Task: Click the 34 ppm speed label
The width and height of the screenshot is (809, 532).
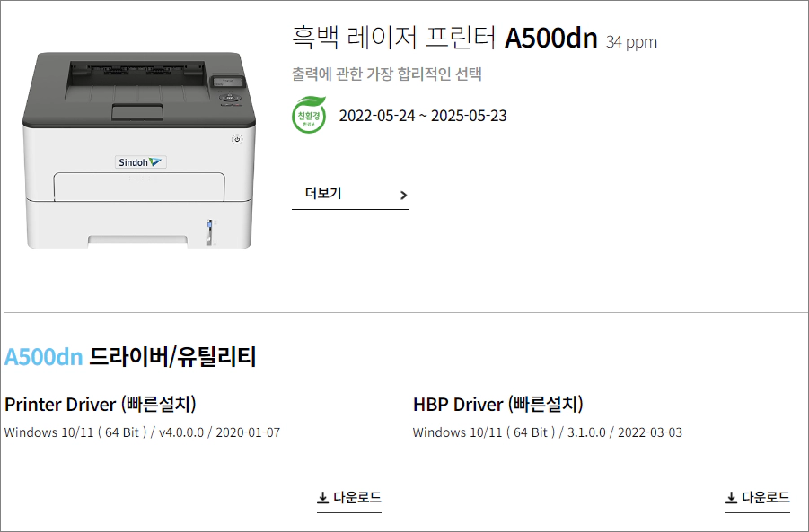Action: [x=631, y=42]
